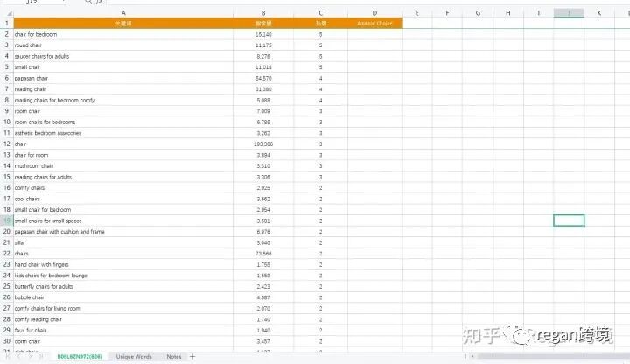The image size is (630, 364).
Task: Select the "bubble chair" cell
Action: 123,297
